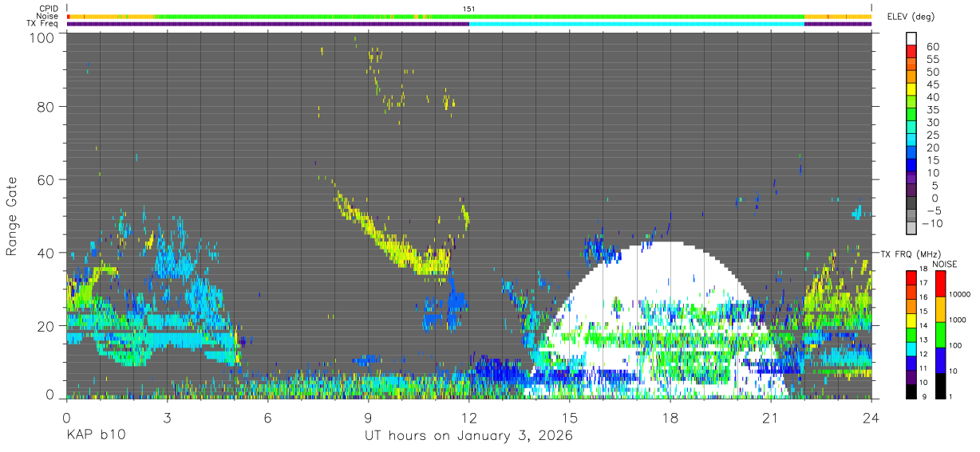Click the 6 tick on the time axis
Image resolution: width=980 pixels, height=452 pixels.
click(x=268, y=416)
